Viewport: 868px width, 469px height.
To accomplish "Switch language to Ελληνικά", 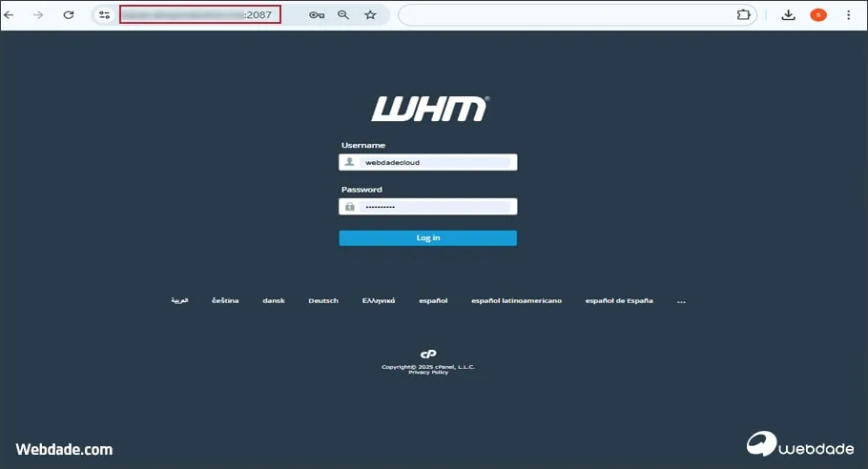I will [379, 300].
